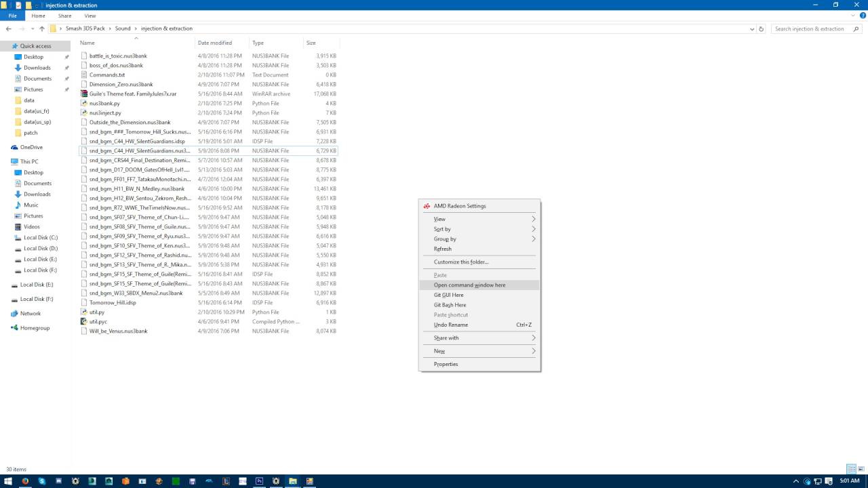Click Smash 3DS Pack in the breadcrumb
Image resolution: width=868 pixels, height=488 pixels.
[85, 29]
